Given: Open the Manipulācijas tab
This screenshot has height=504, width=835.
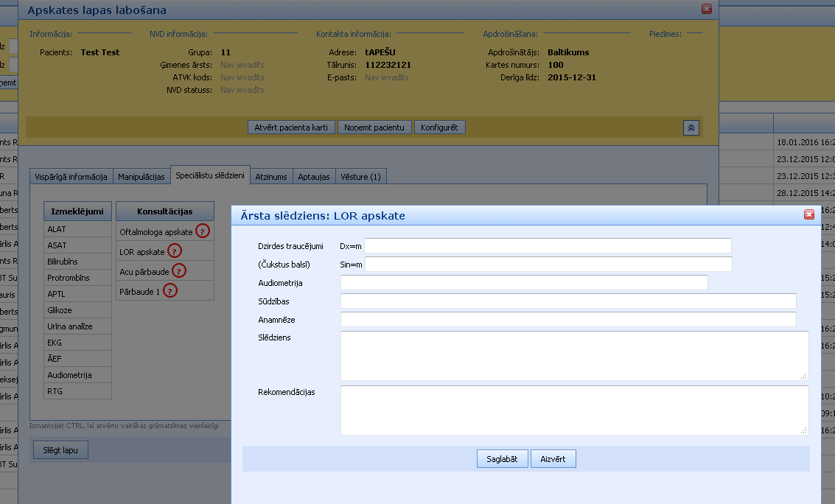Looking at the screenshot, I should tap(142, 177).
